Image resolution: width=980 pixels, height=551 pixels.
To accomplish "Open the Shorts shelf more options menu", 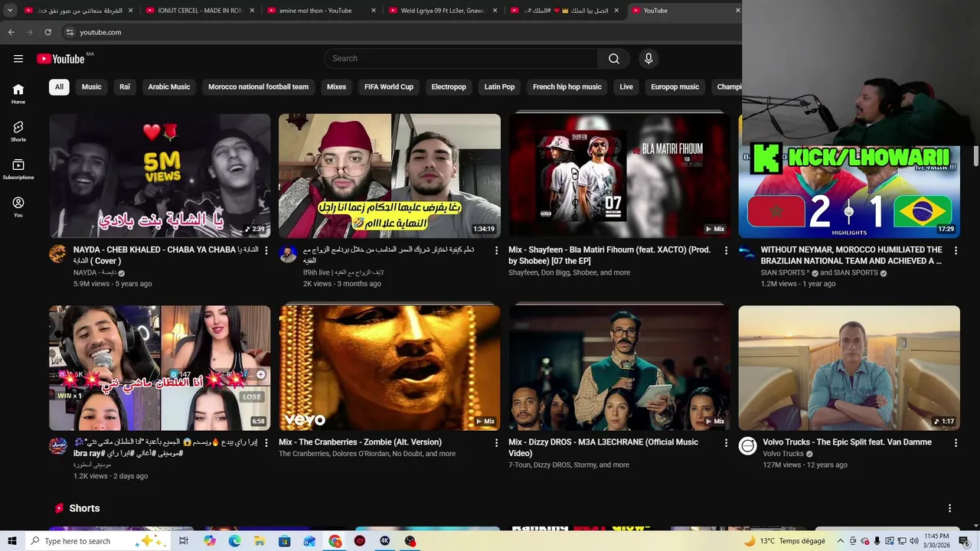I will pyautogui.click(x=949, y=508).
